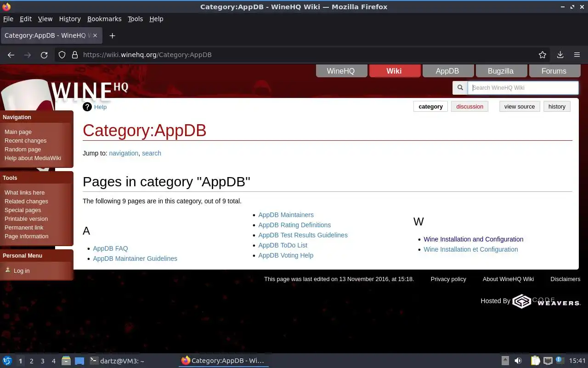Open Wine Installation et Configuration link
The image size is (588, 368).
click(x=470, y=249)
